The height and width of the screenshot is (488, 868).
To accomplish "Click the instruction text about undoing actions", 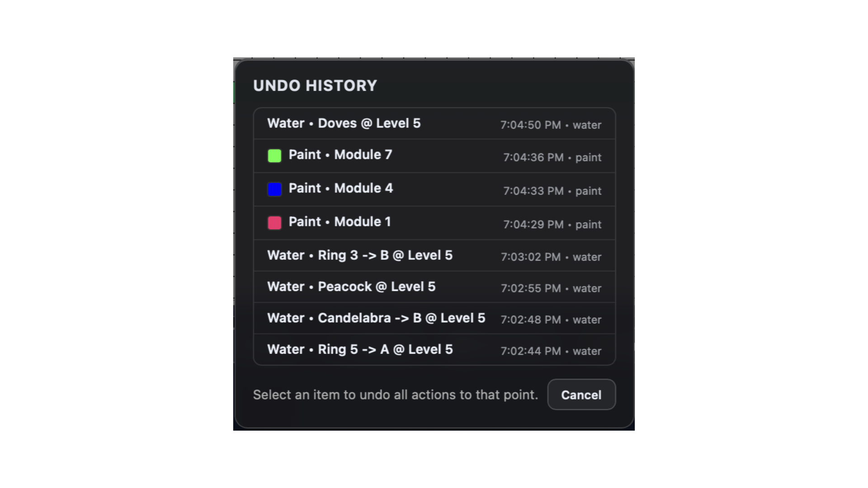I will point(395,394).
